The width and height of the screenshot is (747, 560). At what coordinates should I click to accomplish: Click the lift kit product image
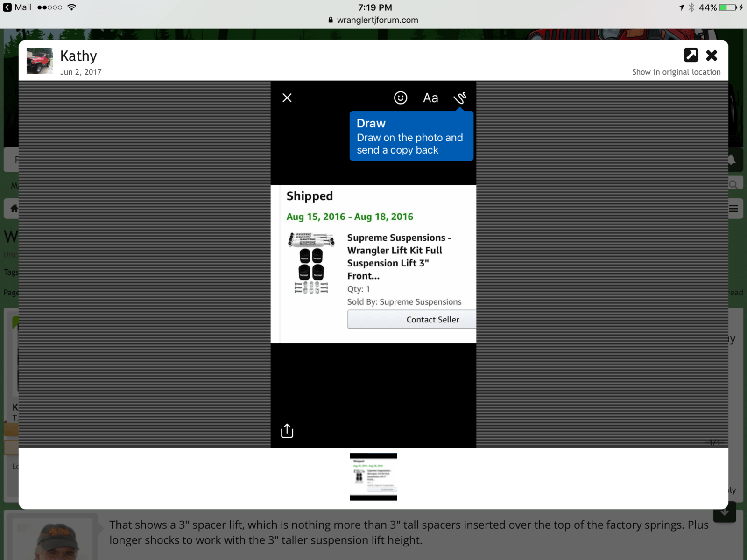point(311,263)
